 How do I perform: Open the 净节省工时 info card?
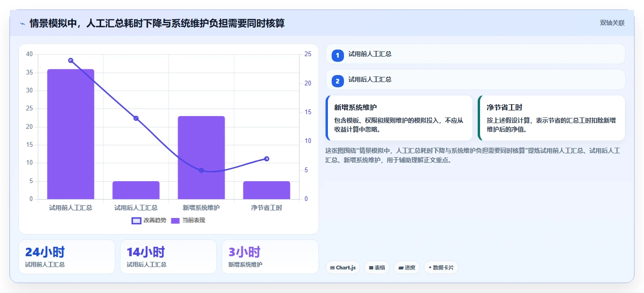coord(551,118)
